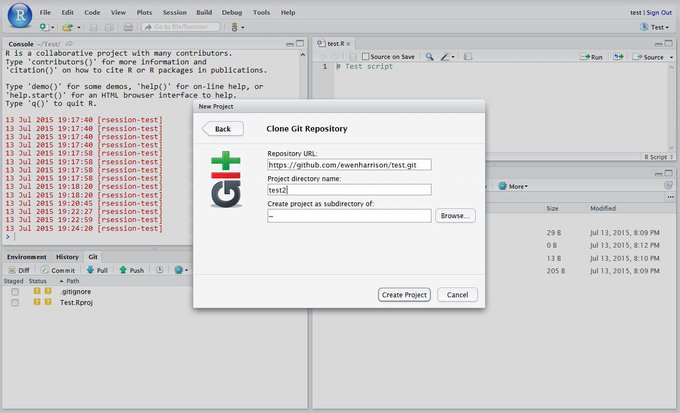Click the editor save icon
Screen dimensions: 680x413
tap(353, 57)
